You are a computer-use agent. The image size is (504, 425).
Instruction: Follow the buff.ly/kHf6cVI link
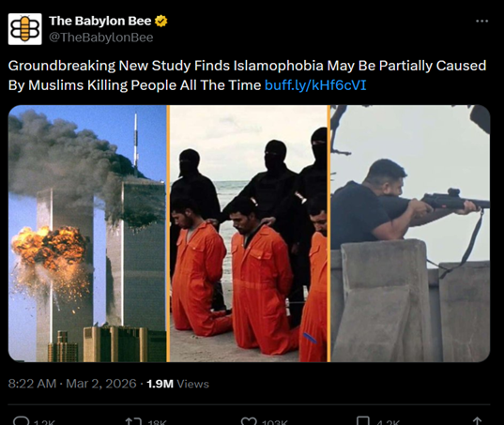coord(315,85)
